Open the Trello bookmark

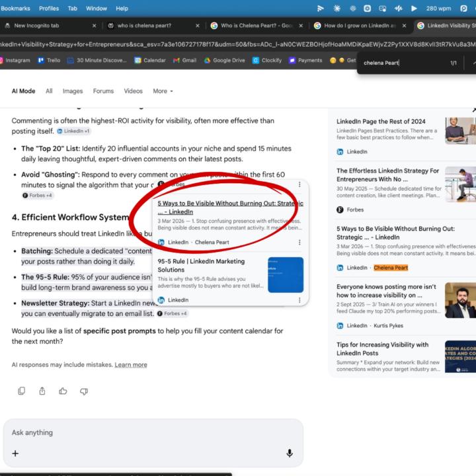point(49,60)
